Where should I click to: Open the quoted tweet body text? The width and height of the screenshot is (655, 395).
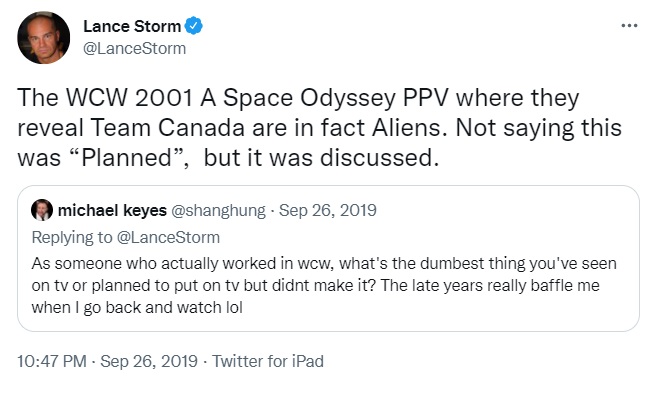[x=324, y=285]
